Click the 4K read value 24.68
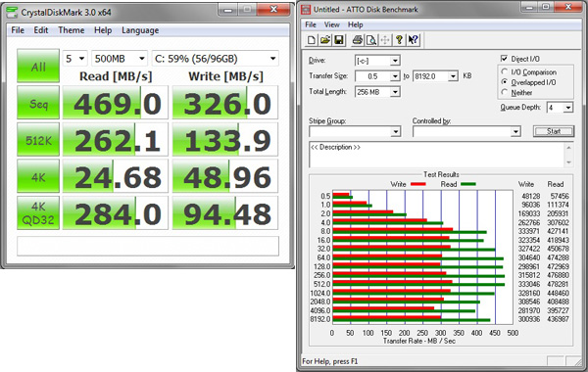The width and height of the screenshot is (588, 372). tap(115, 176)
